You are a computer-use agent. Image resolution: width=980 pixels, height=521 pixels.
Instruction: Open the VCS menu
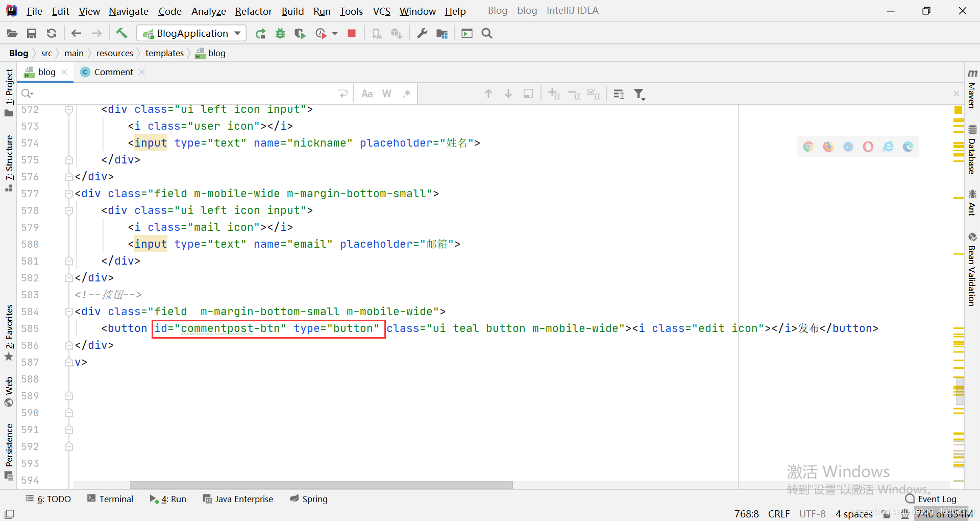click(381, 11)
